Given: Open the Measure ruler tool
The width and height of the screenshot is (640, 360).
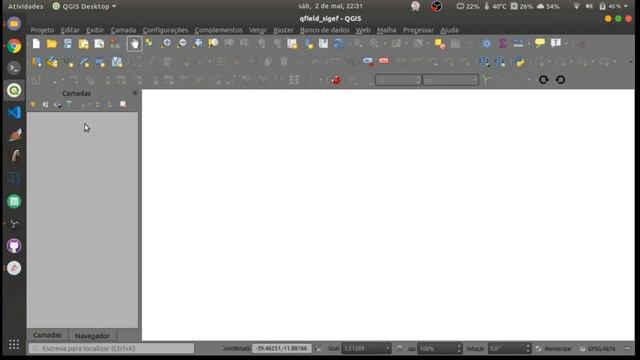Looking at the screenshot, I should [518, 43].
